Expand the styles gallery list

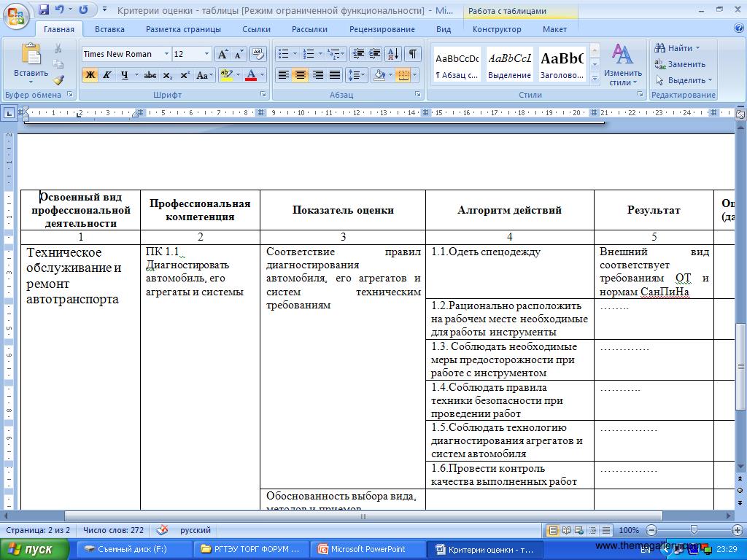click(x=595, y=77)
